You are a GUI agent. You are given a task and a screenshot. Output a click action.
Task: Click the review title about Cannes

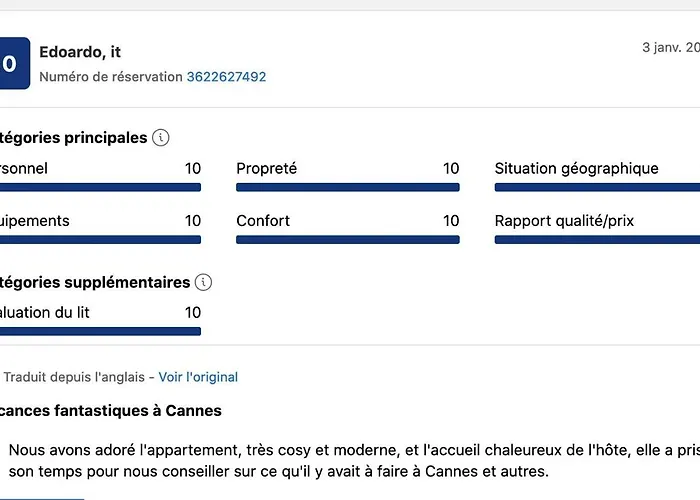(x=110, y=411)
